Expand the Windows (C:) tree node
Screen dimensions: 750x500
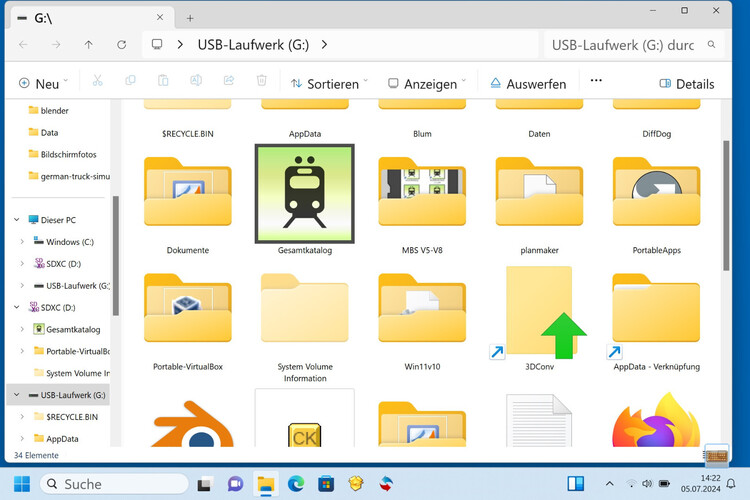pyautogui.click(x=23, y=242)
